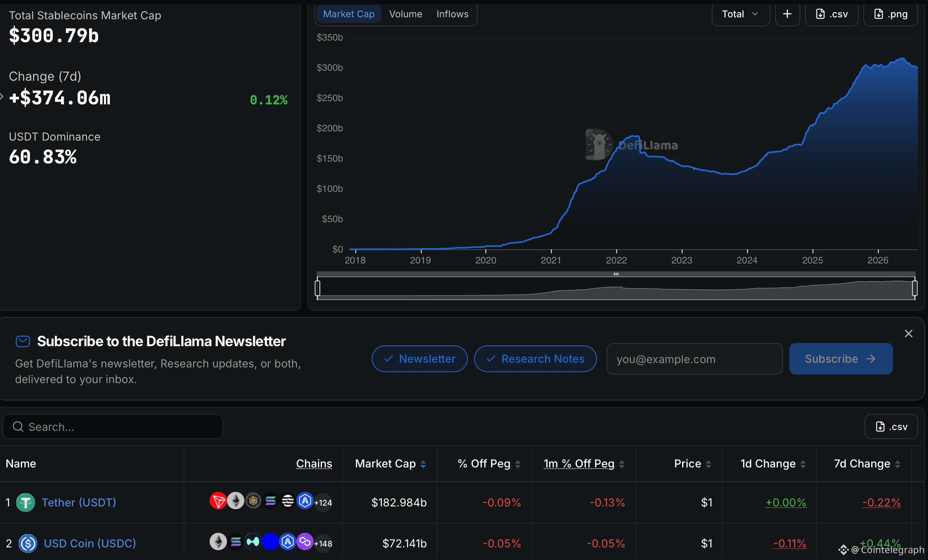Viewport: 928px width, 560px height.
Task: Click the plus icon beside Total dropdown
Action: click(x=787, y=14)
